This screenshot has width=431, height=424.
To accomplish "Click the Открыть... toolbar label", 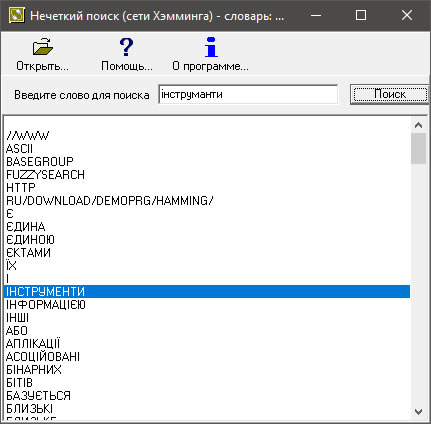I will click(42, 66).
